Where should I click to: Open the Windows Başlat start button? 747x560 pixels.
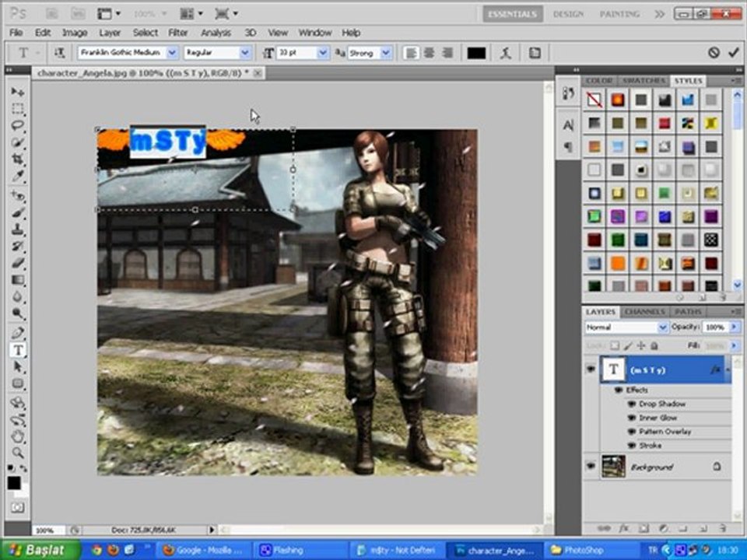(40, 550)
